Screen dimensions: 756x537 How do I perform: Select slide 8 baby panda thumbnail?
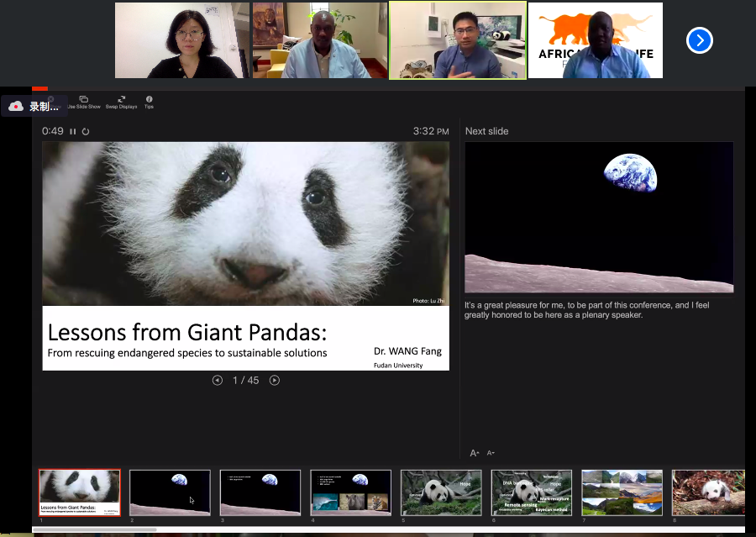[708, 492]
